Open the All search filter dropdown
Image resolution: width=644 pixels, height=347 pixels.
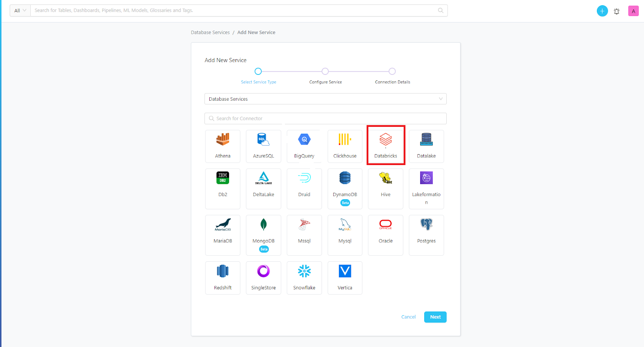(x=20, y=10)
